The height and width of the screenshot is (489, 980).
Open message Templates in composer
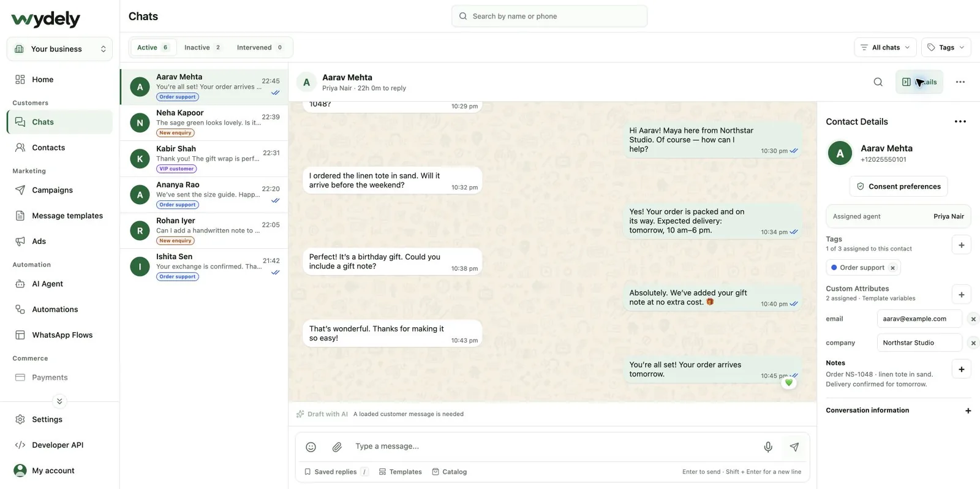[400, 472]
